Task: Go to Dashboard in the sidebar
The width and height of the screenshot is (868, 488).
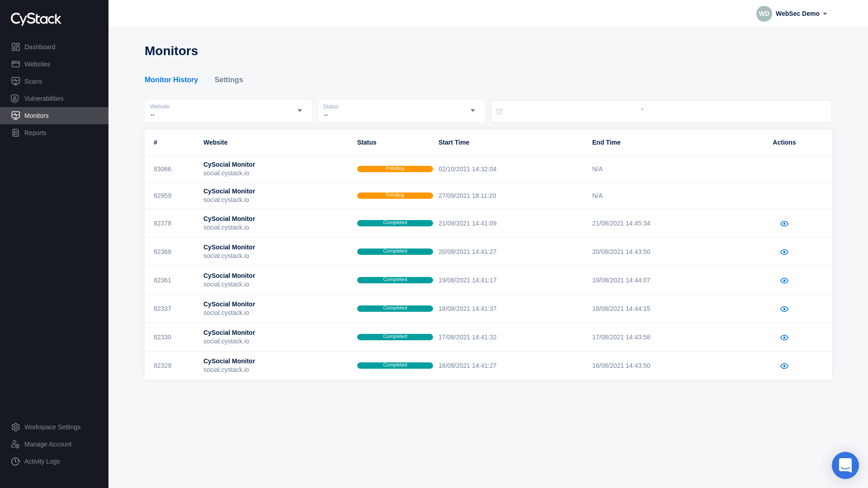Action: [x=40, y=47]
